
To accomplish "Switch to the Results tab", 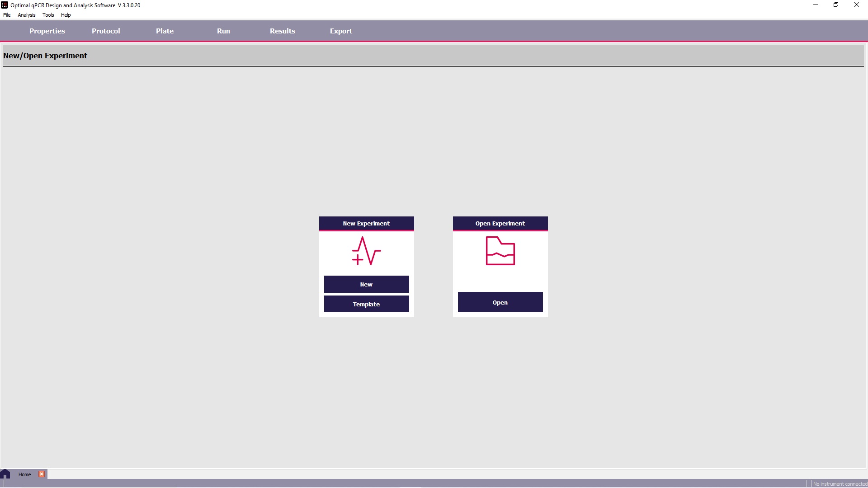I will [x=282, y=31].
